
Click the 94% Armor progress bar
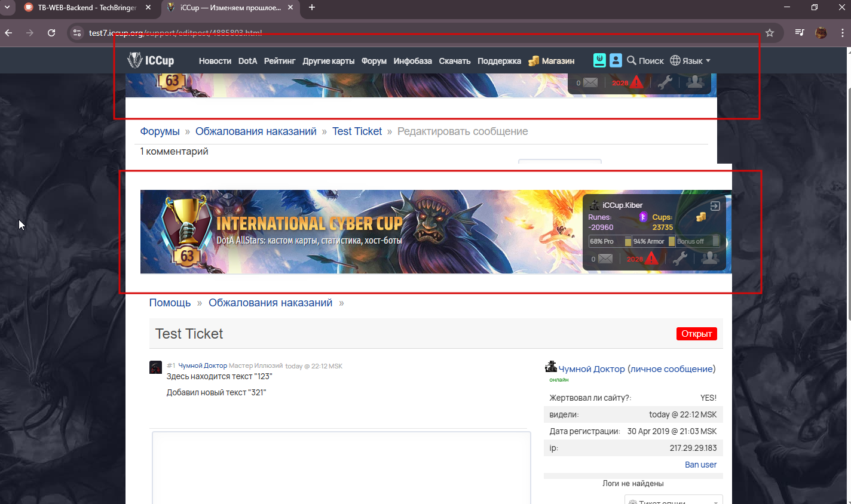click(x=653, y=241)
